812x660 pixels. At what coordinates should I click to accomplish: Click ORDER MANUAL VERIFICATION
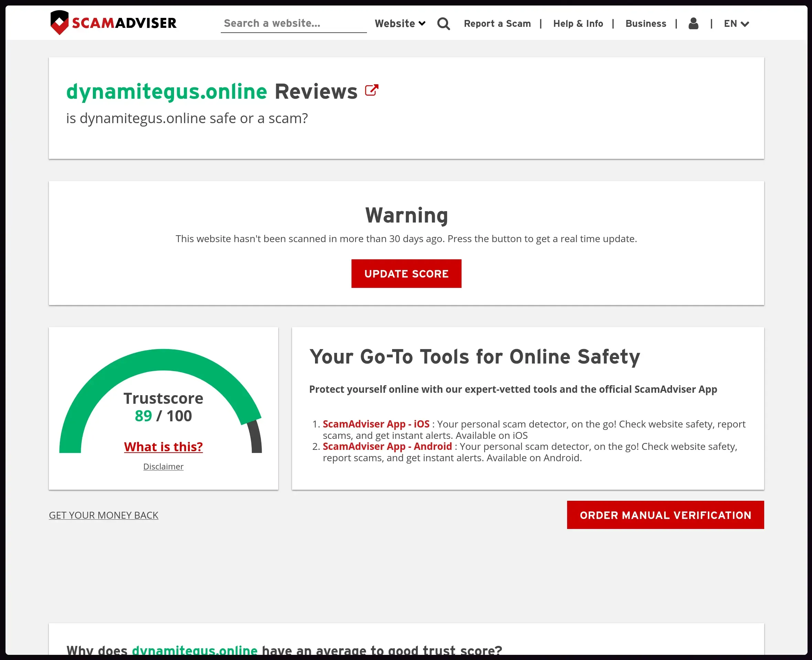[x=665, y=515]
